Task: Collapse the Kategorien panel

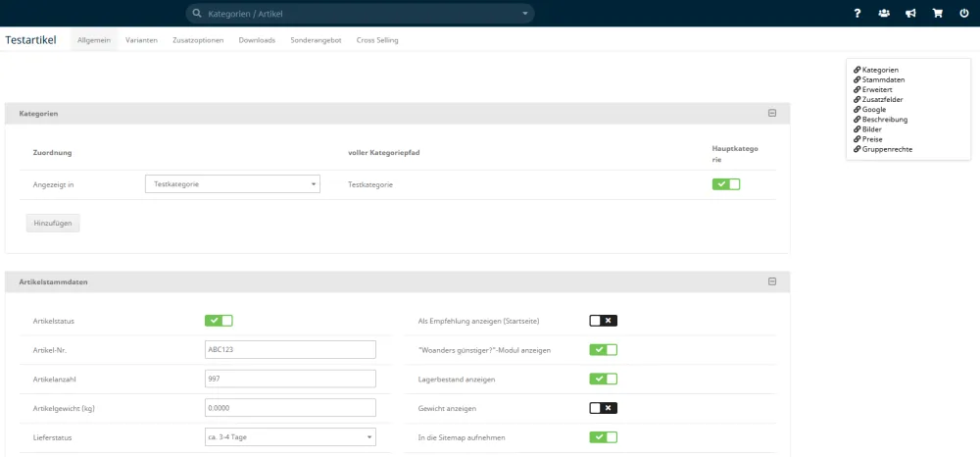Action: click(x=772, y=113)
